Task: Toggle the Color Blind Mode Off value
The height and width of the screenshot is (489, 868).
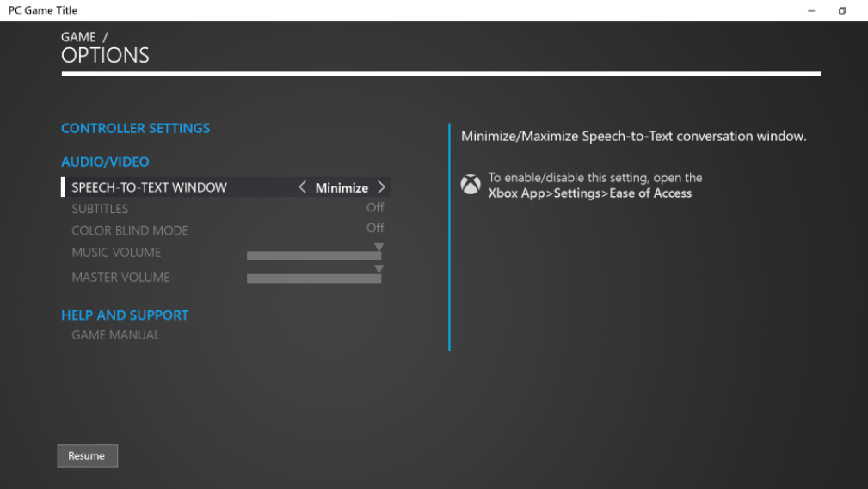Action: click(x=375, y=228)
